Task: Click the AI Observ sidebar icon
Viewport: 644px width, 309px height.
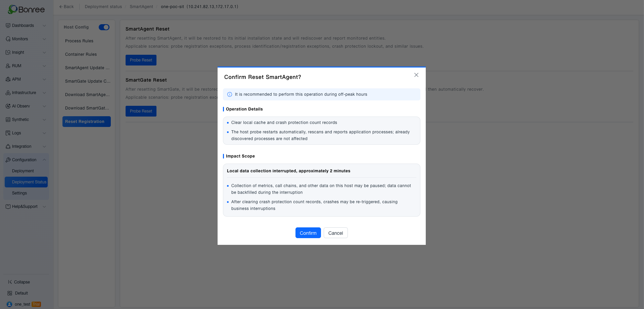Action: click(x=8, y=106)
